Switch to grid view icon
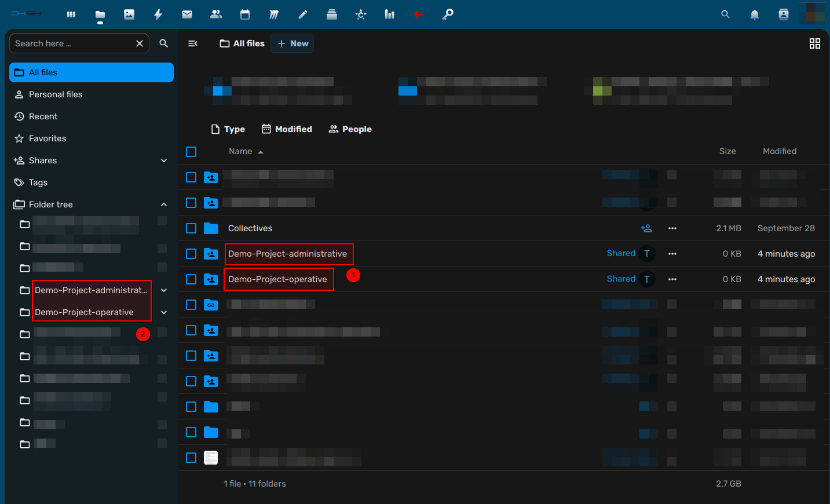 (814, 43)
